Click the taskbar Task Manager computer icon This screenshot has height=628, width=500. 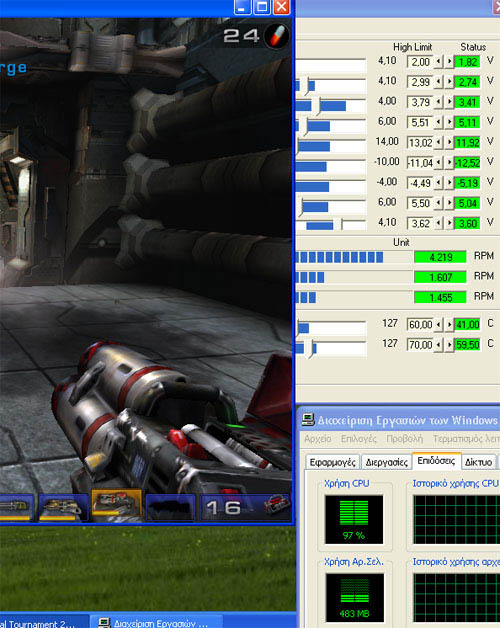(104, 623)
